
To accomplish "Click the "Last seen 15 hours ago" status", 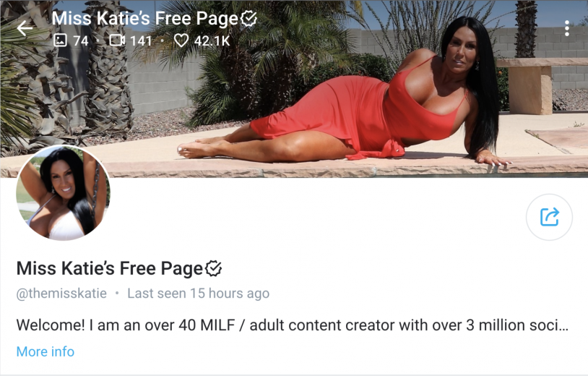I will pyautogui.click(x=199, y=293).
